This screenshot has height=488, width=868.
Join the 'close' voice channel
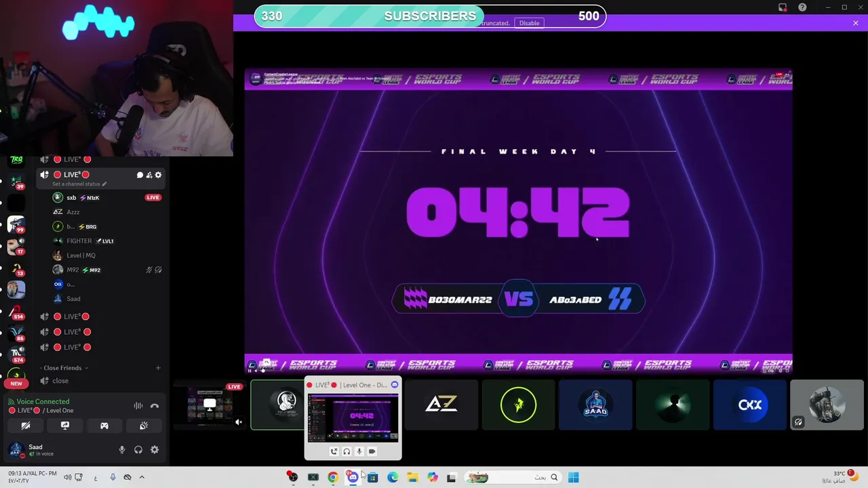click(100, 381)
